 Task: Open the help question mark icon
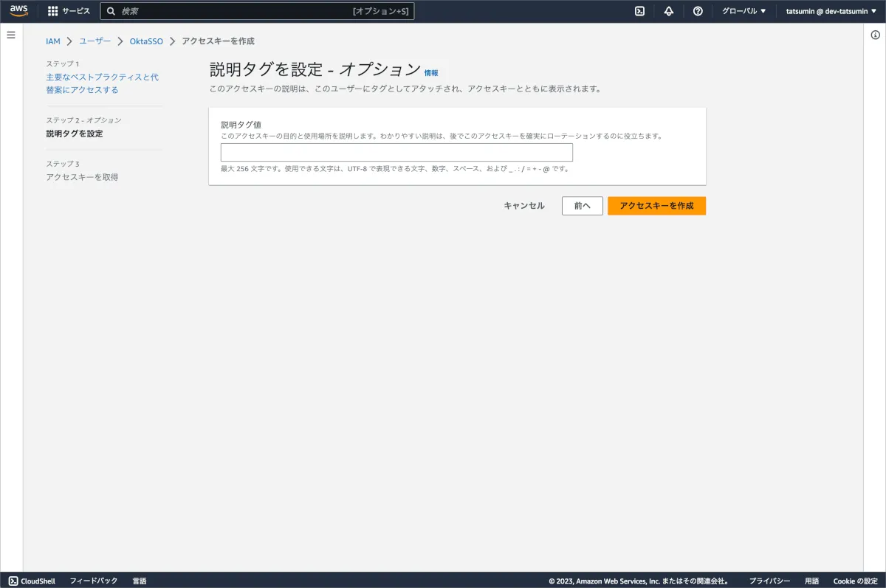point(698,11)
